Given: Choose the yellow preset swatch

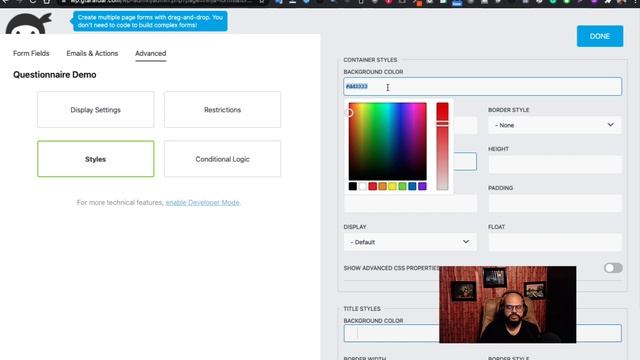Looking at the screenshot, I should [392, 186].
